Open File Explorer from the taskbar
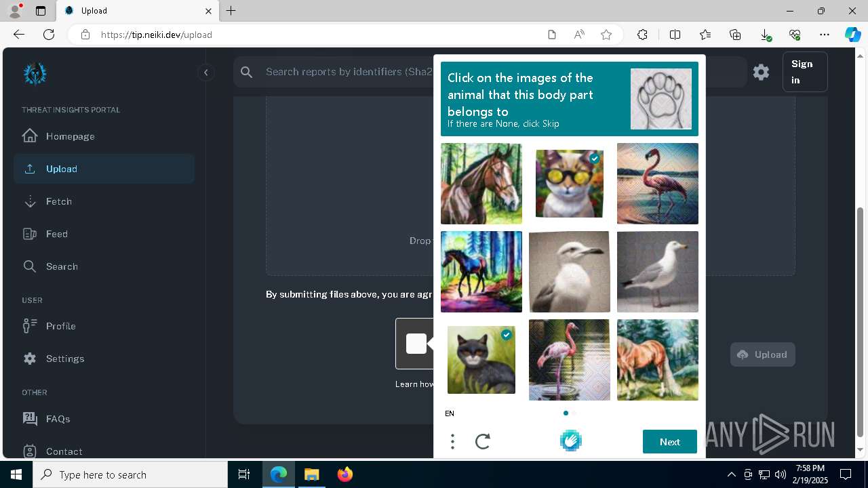Viewport: 868px width, 488px height. pos(311,474)
